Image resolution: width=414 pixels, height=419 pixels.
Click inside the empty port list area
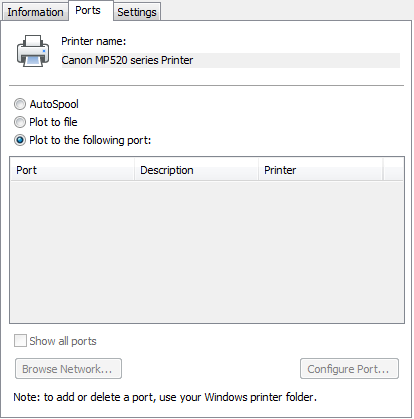tap(207, 252)
